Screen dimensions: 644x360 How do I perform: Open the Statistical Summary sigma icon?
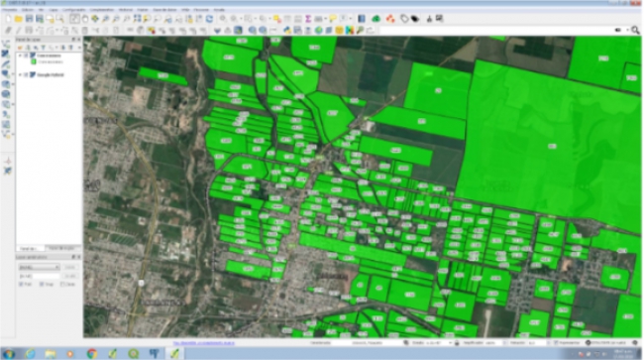tap(307, 19)
